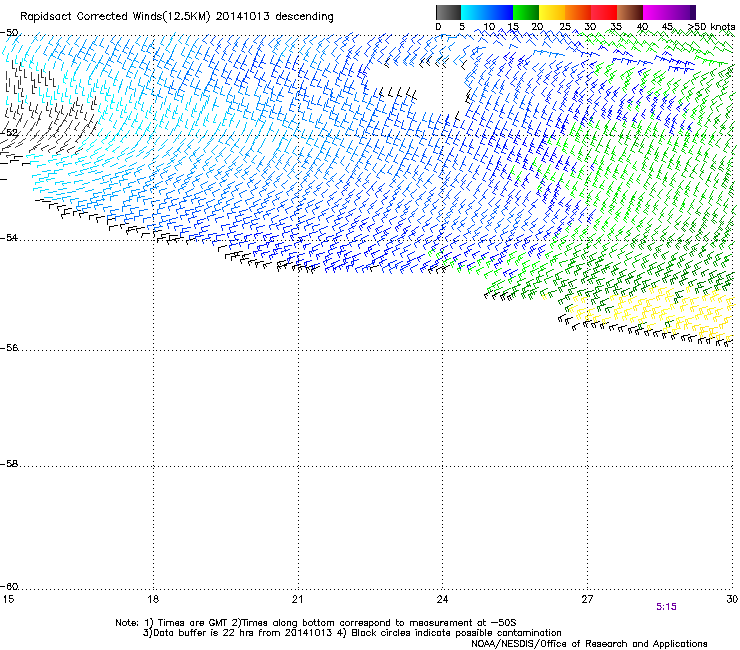Click the cyan 5-10 knots legend color
The height and width of the screenshot is (650, 740).
[474, 12]
